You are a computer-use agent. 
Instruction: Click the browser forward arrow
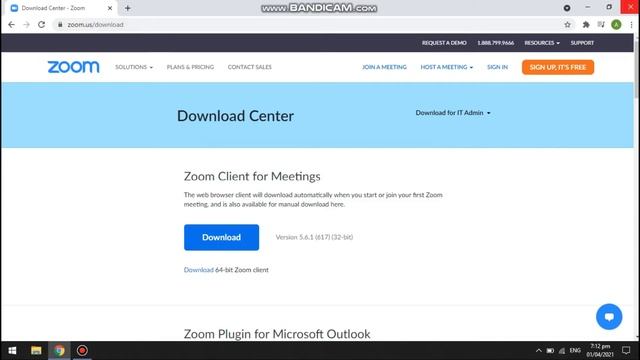pyautogui.click(x=27, y=24)
